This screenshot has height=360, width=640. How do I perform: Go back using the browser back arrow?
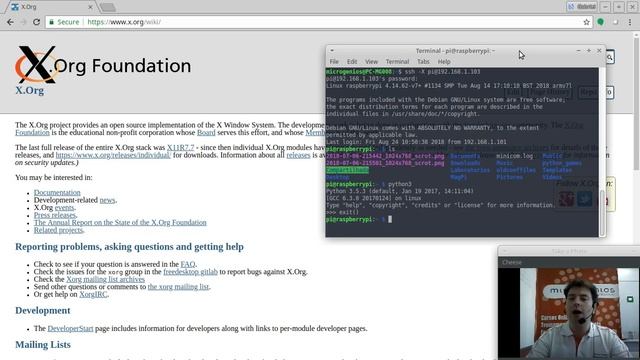(x=10, y=22)
